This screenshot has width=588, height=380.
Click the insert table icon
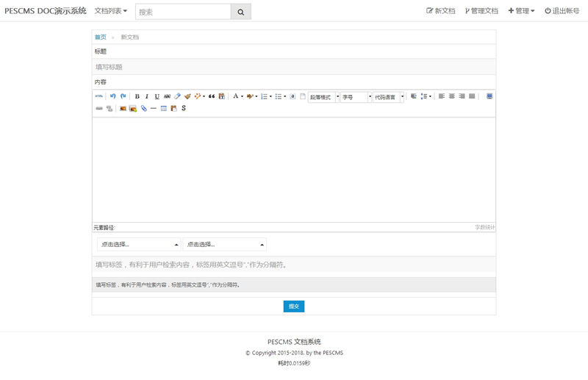(x=163, y=108)
